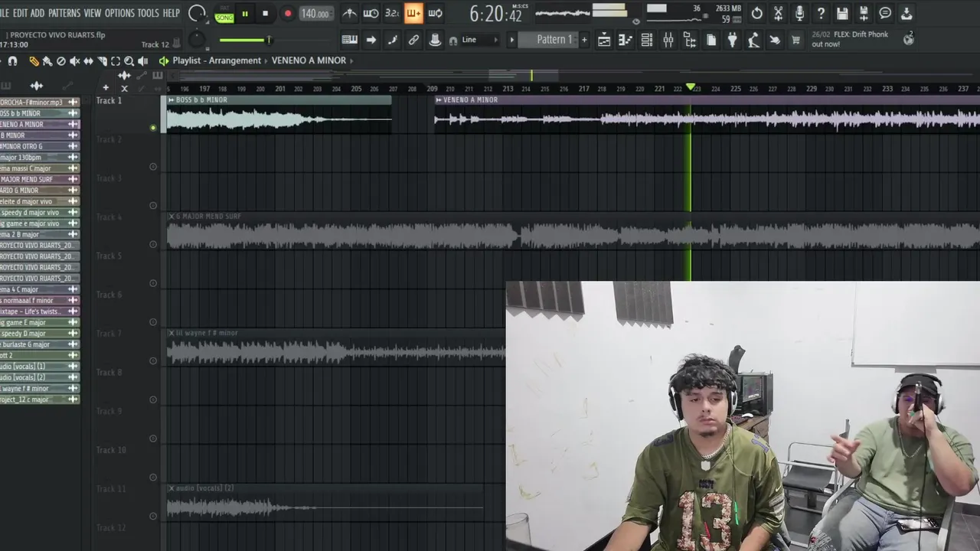Select the Delete tool
Viewport: 980px width, 551px height.
tap(61, 61)
